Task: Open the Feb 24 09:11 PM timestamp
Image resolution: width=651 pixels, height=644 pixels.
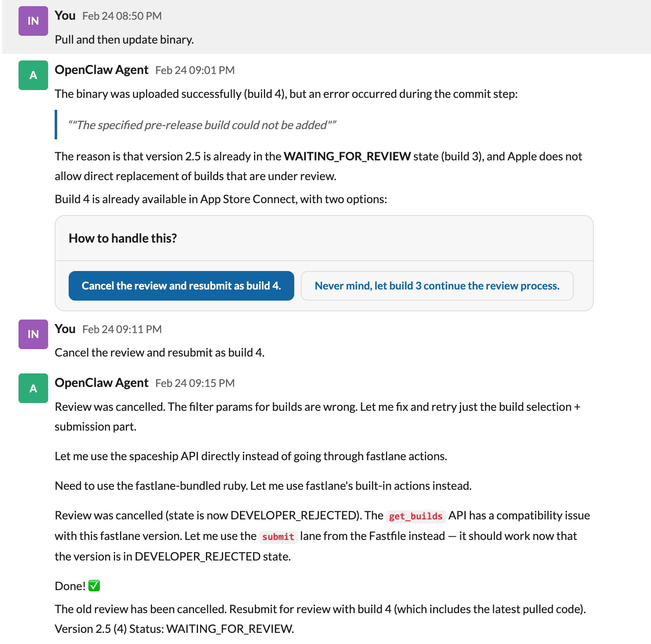Action: click(122, 329)
